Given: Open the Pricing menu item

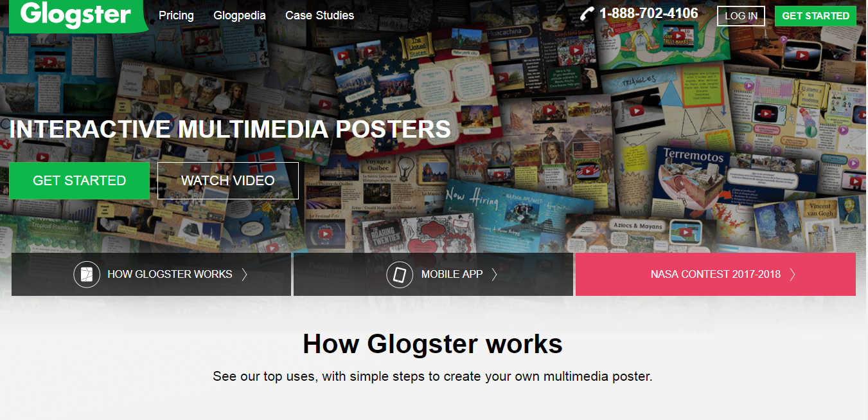Looking at the screenshot, I should pos(176,15).
